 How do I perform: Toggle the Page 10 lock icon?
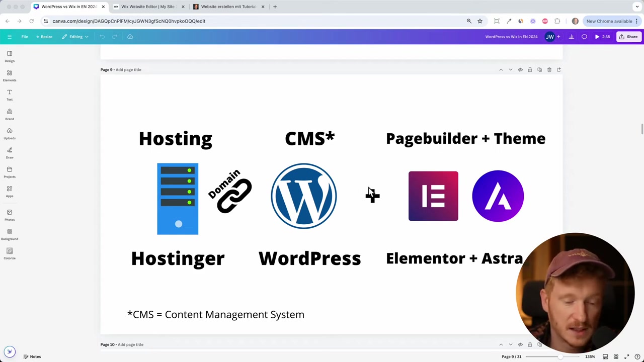(530, 345)
